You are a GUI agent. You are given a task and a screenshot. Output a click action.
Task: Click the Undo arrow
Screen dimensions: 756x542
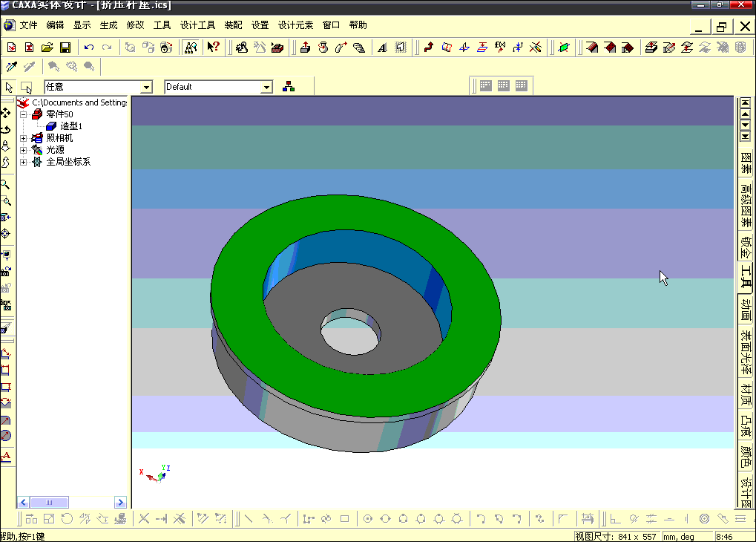coord(89,48)
